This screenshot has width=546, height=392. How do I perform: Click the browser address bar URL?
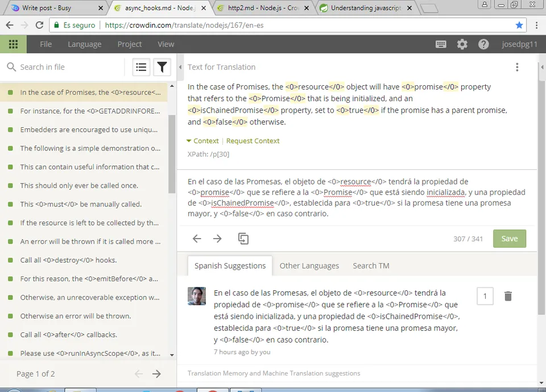184,25
